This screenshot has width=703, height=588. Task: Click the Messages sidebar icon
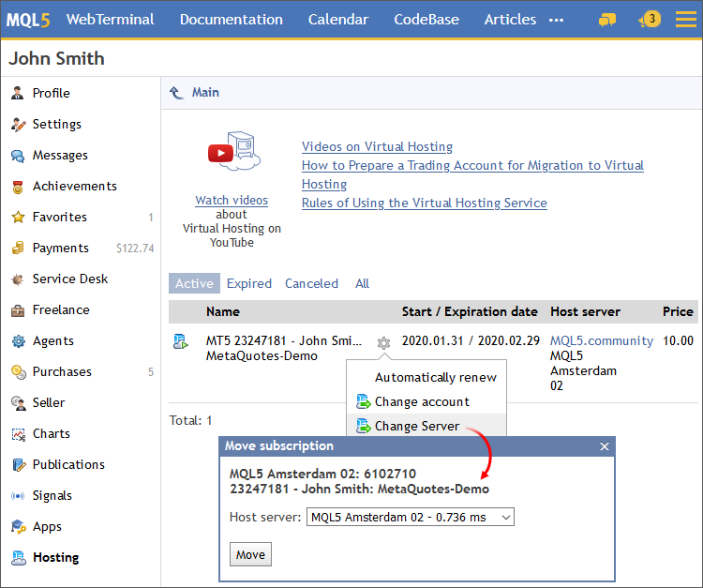pyautogui.click(x=18, y=155)
